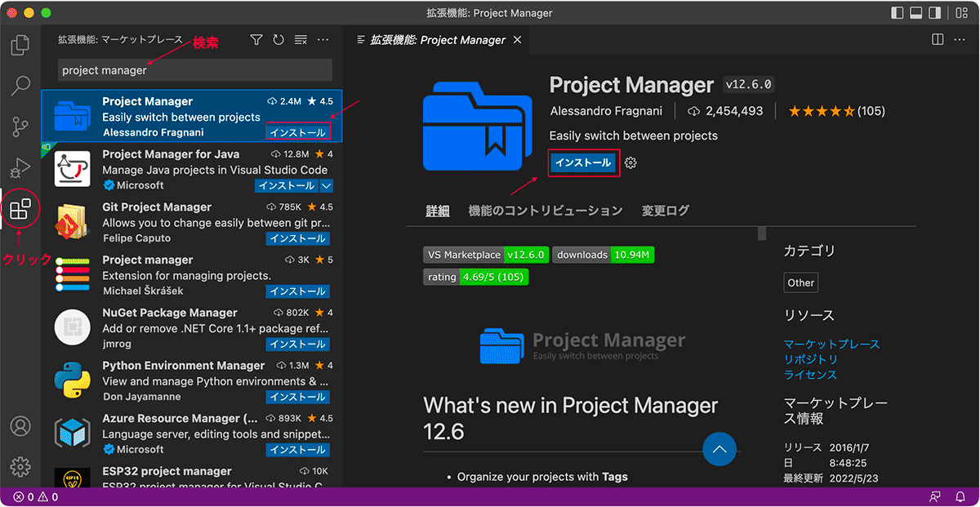
Task: Switch to the 変更ログ tab
Action: tap(665, 211)
